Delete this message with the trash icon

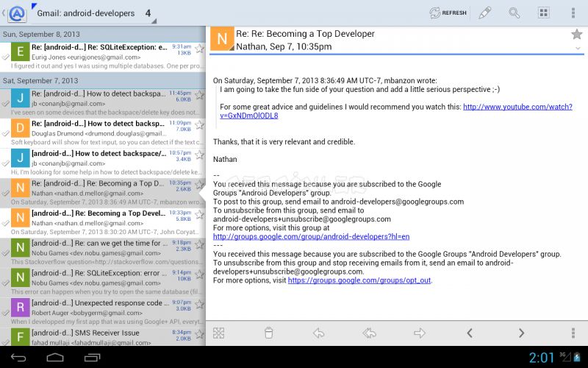click(268, 333)
